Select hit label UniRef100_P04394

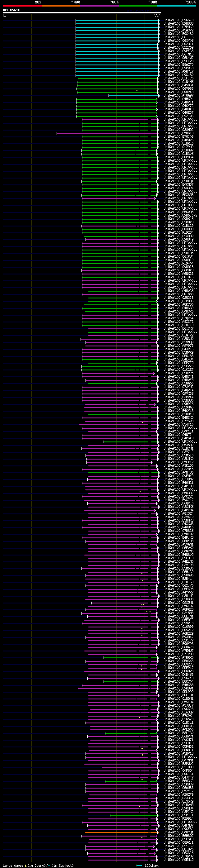[178, 188]
